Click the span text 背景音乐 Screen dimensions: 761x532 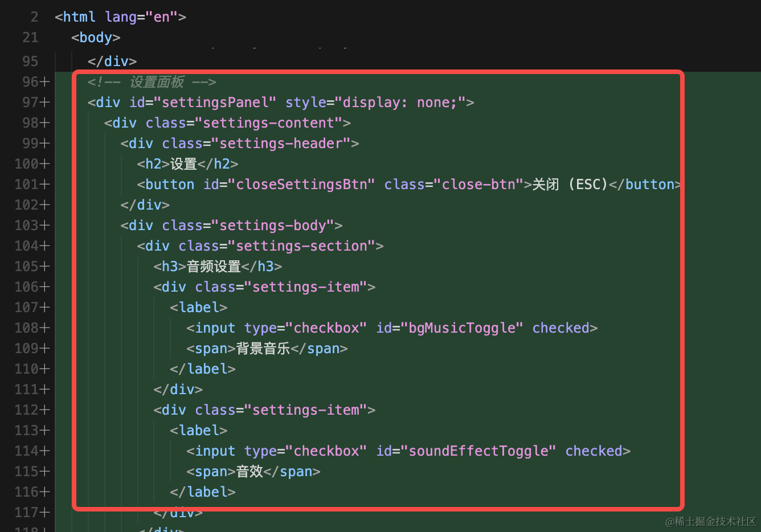(x=263, y=349)
